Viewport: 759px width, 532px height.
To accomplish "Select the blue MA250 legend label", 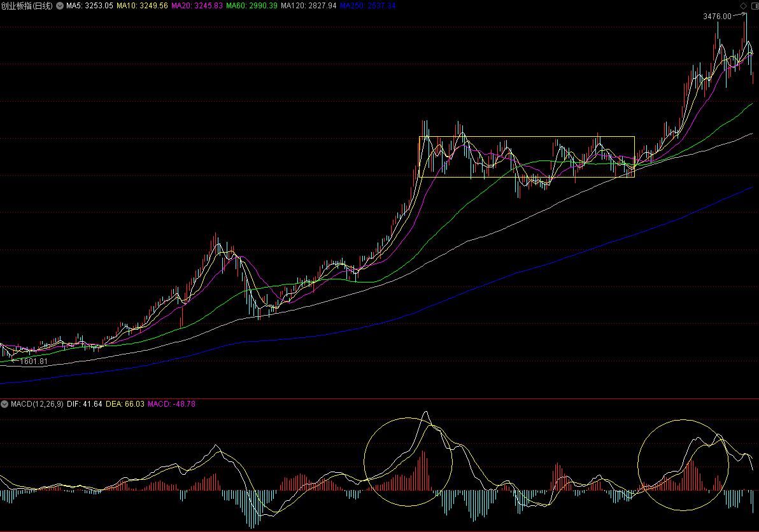I will point(367,5).
